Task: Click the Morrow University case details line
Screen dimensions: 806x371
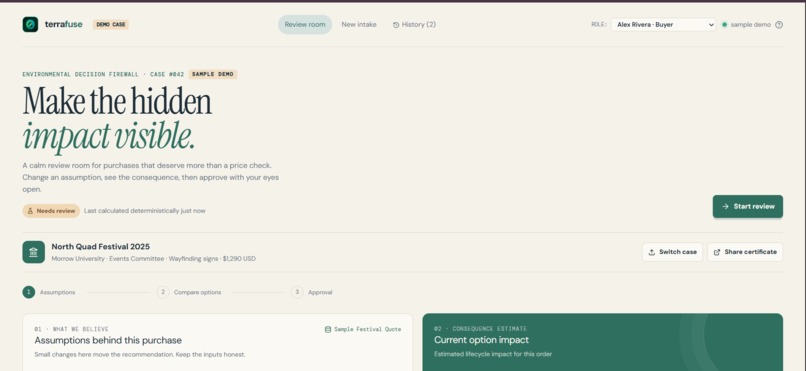Action: [x=153, y=259]
